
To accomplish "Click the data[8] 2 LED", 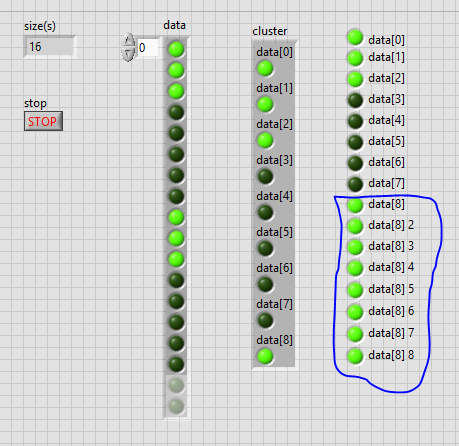I will click(355, 226).
